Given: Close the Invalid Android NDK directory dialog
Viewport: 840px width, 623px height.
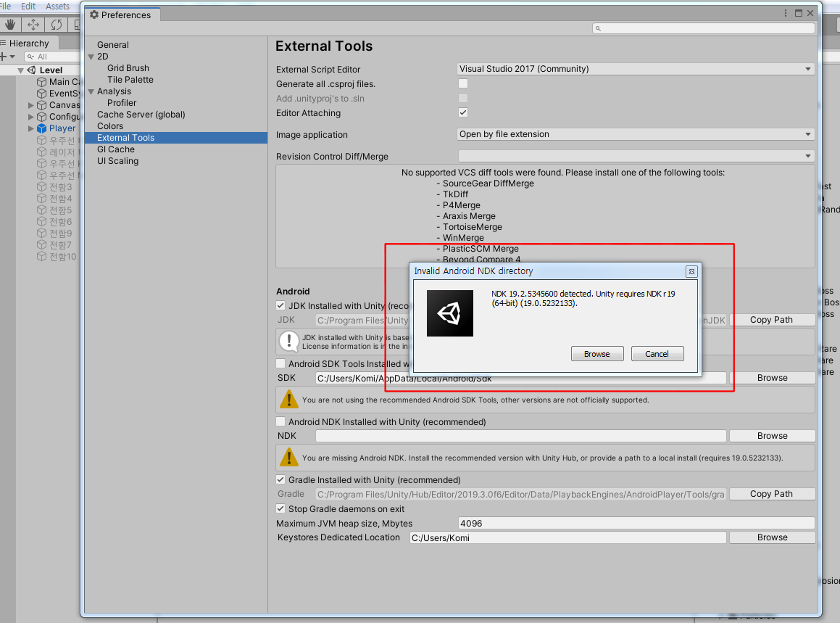Looking at the screenshot, I should (691, 272).
